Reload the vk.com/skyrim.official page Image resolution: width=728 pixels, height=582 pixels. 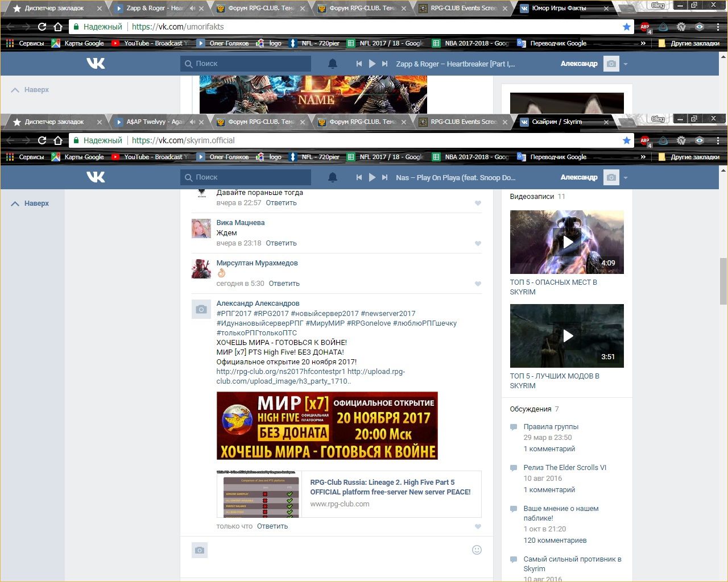(42, 140)
